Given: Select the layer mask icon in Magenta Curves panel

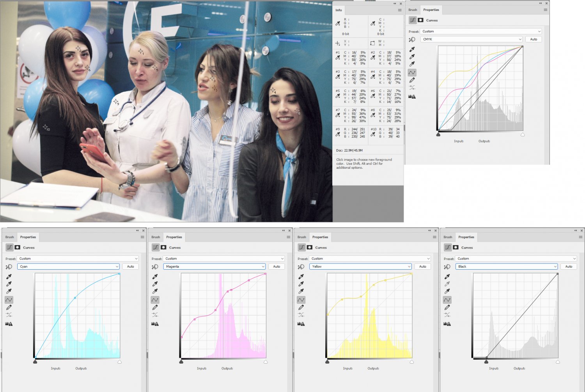Looking at the screenshot, I should [163, 247].
